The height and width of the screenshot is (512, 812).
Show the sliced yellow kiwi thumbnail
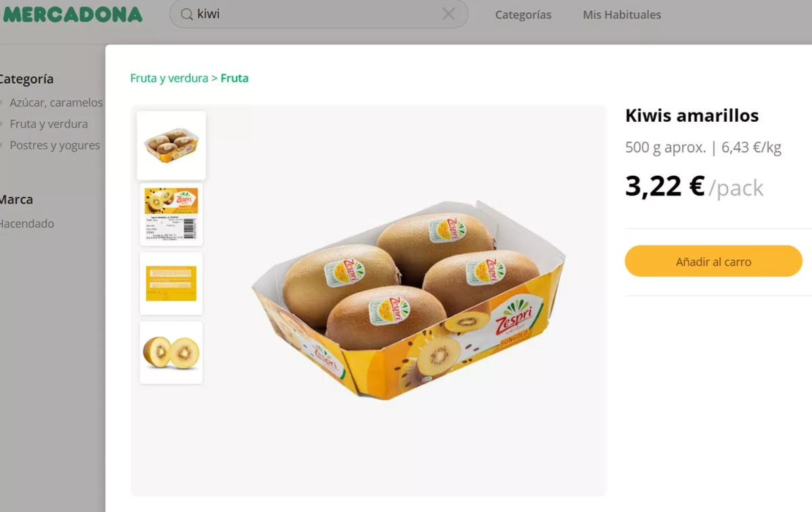(x=171, y=352)
